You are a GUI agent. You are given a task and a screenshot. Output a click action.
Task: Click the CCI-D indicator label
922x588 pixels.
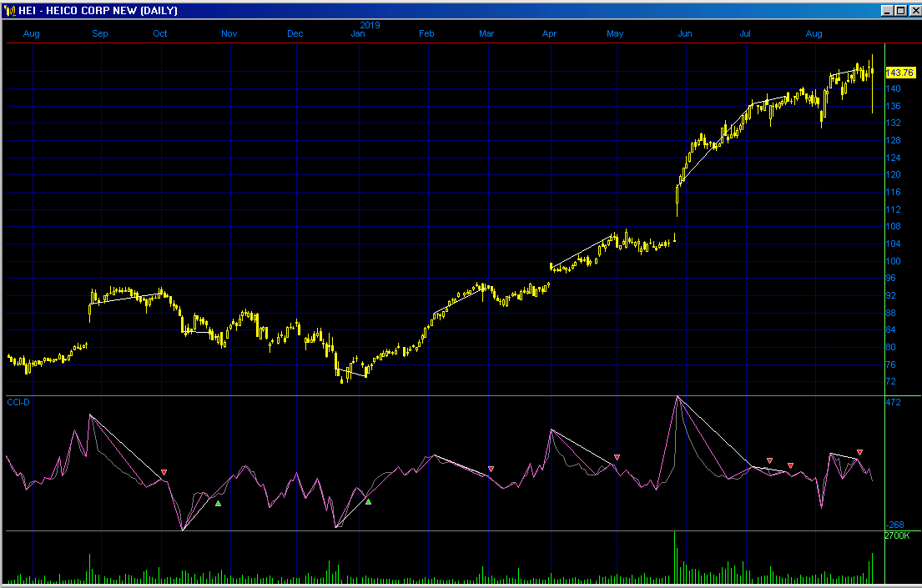click(18, 402)
